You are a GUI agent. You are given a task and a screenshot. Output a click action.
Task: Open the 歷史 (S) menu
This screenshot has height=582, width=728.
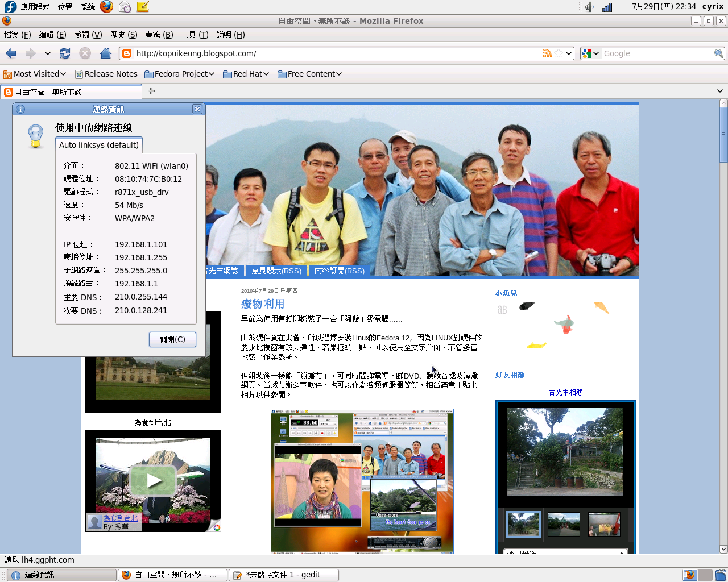point(123,35)
